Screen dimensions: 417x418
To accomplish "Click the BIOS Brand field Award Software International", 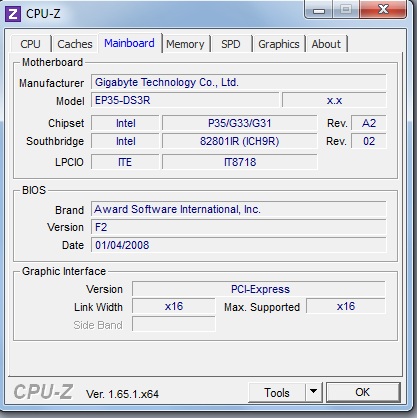I will pyautogui.click(x=239, y=209).
